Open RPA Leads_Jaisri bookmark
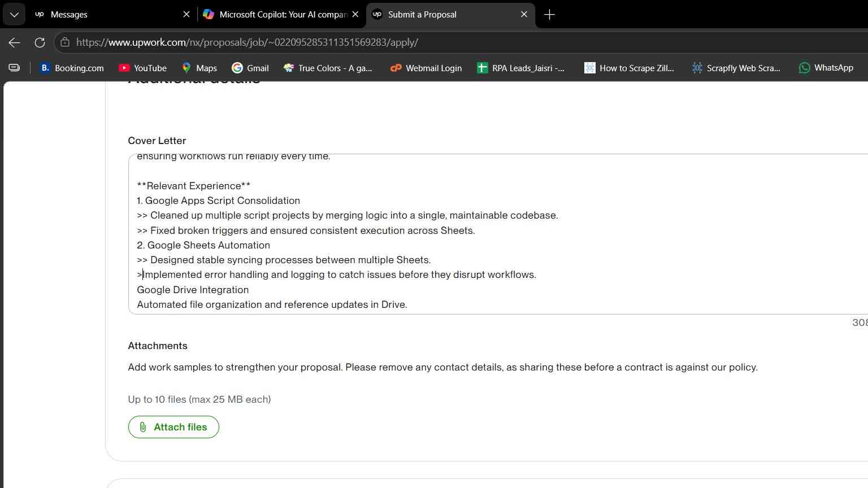Viewport: 868px width, 488px height. point(520,68)
